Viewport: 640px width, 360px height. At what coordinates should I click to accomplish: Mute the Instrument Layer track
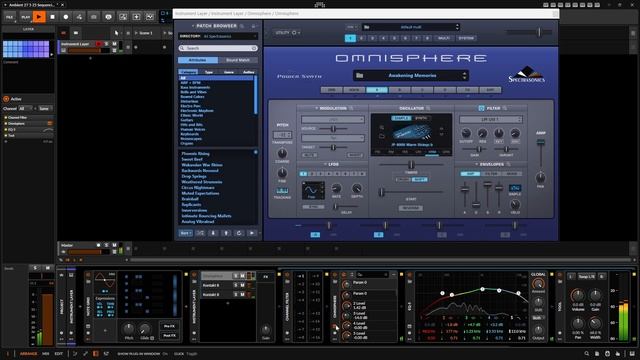114,44
